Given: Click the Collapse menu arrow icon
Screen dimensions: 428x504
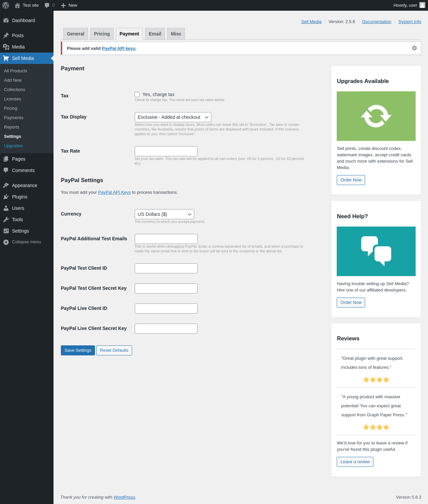Looking at the screenshot, I should coord(6,242).
